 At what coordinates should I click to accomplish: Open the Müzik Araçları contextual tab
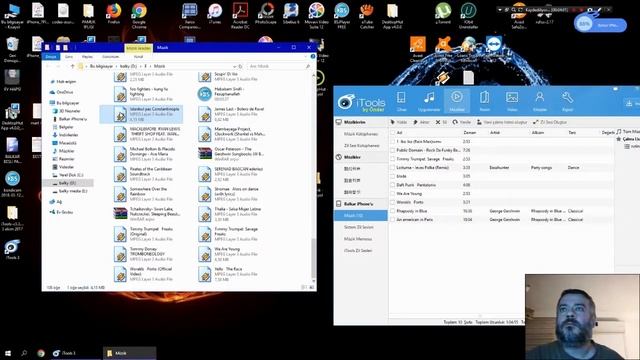tap(138, 48)
